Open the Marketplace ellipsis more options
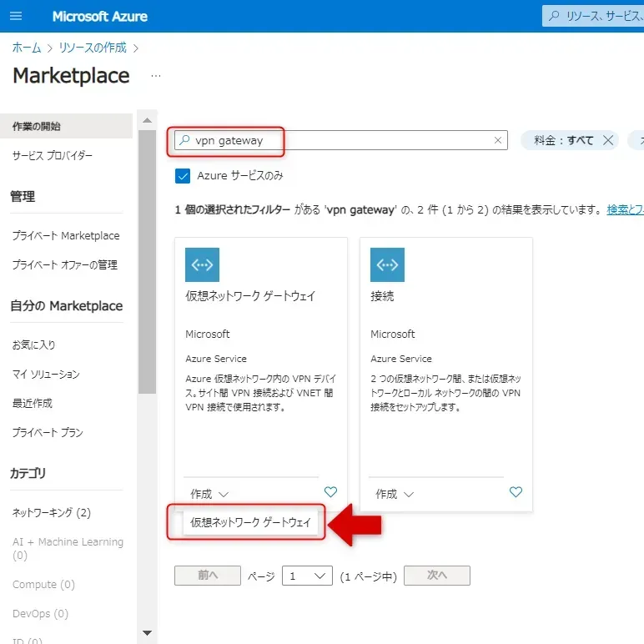This screenshot has width=644, height=644. [x=155, y=76]
